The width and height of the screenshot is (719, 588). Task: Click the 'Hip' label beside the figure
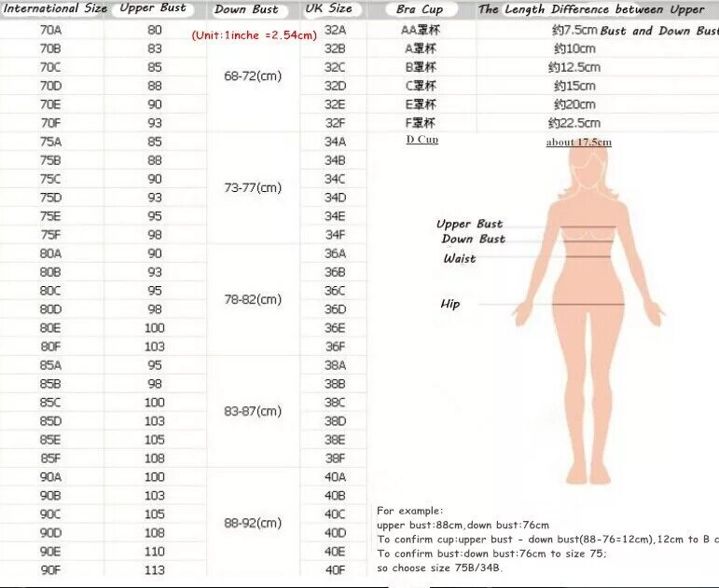pos(449,304)
